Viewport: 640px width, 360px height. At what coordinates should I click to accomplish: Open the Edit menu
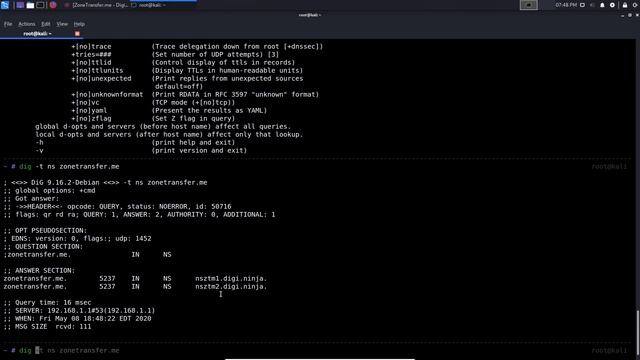(46, 24)
